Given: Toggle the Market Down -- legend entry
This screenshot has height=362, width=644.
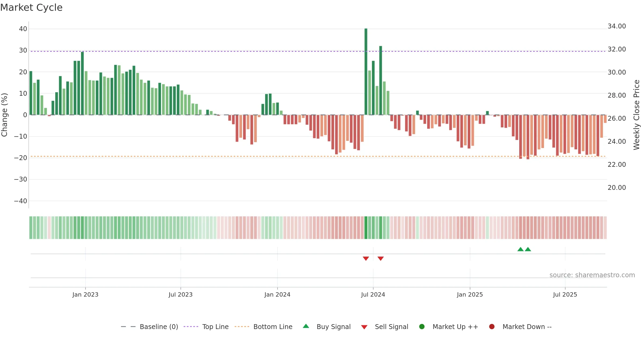Looking at the screenshot, I should (x=520, y=327).
